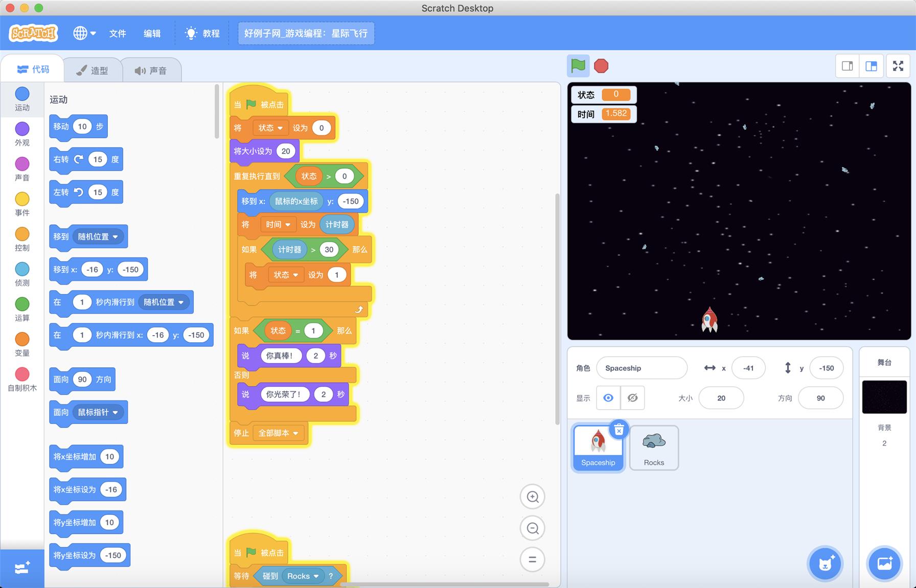Reset workspace zoom to default

point(533,559)
